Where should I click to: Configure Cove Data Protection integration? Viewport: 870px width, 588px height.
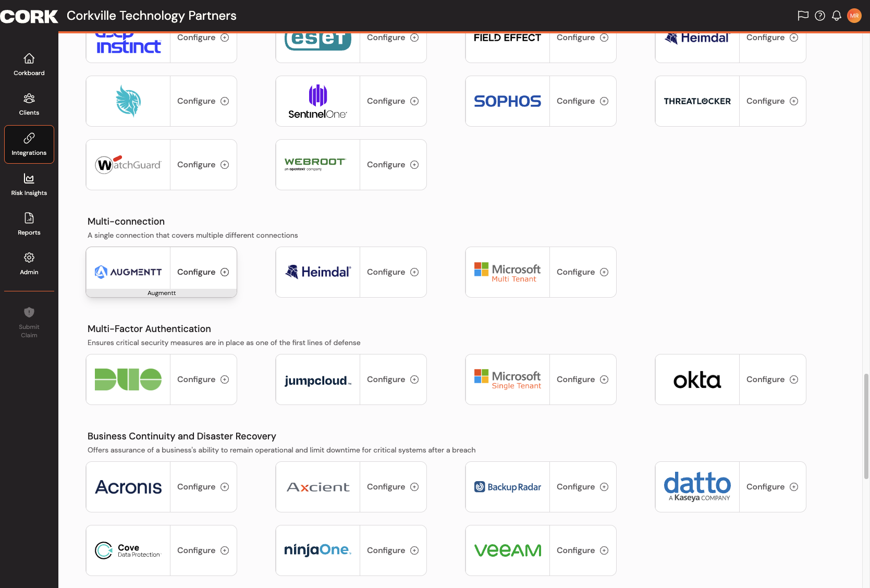[x=203, y=550]
